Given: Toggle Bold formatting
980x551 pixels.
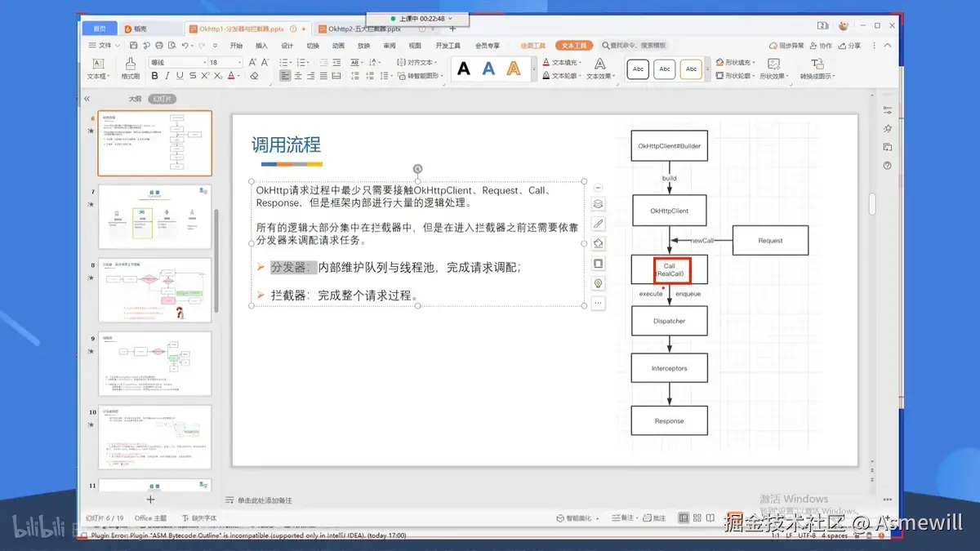Looking at the screenshot, I should pyautogui.click(x=155, y=76).
